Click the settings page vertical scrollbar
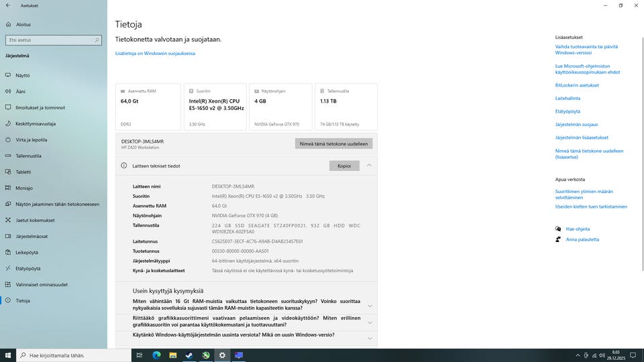Image resolution: width=644 pixels, height=362 pixels. (643, 154)
